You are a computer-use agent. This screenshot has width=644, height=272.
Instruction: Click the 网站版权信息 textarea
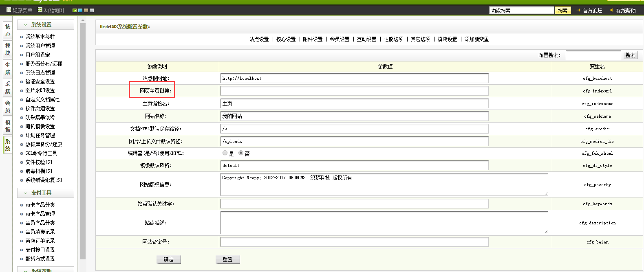point(384,184)
